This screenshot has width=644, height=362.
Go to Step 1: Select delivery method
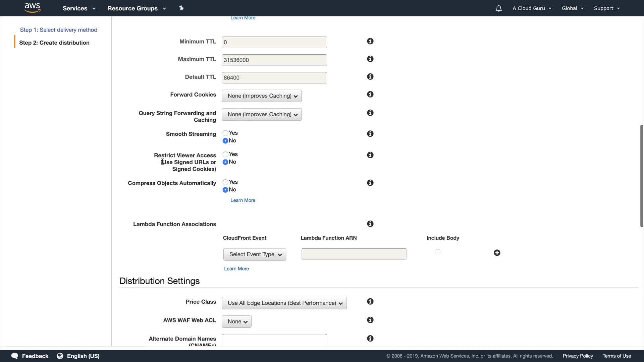pyautogui.click(x=59, y=30)
